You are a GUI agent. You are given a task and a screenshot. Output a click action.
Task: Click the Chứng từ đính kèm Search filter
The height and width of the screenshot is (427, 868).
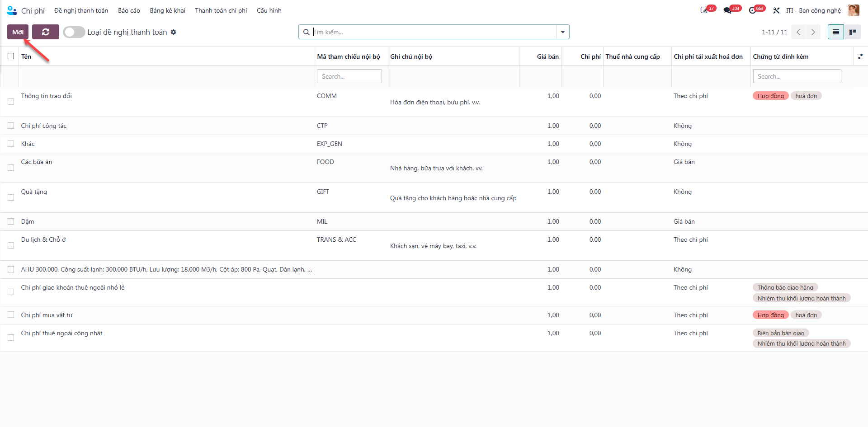point(797,76)
